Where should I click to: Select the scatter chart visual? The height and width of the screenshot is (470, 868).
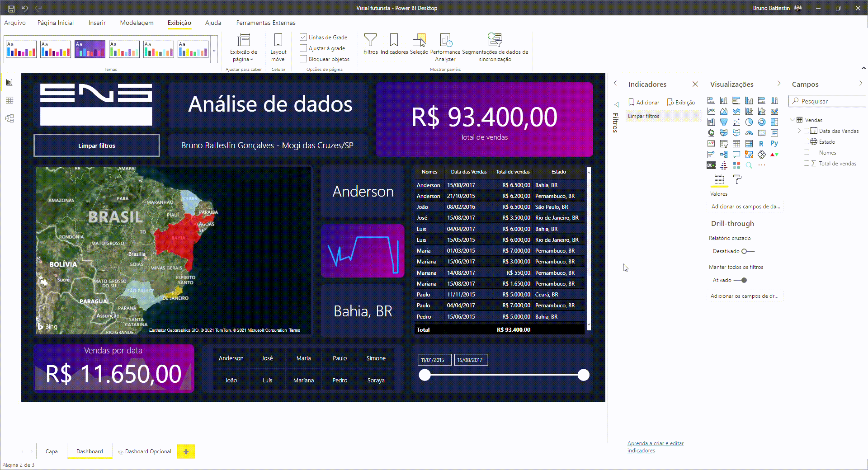pos(736,122)
